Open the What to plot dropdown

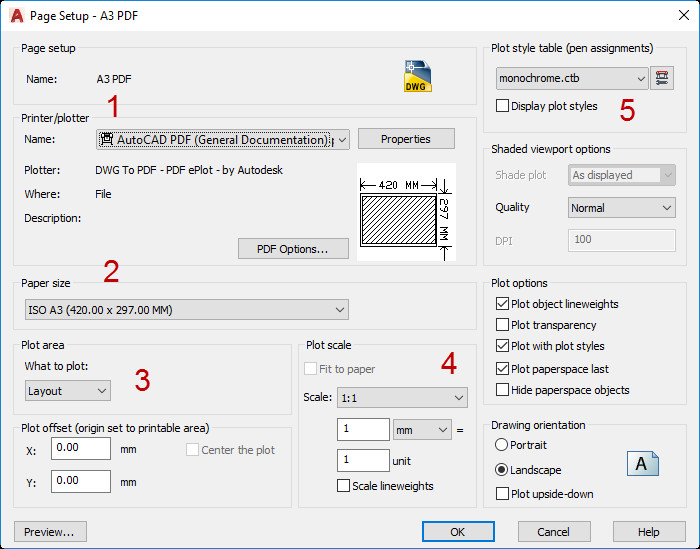coord(68,391)
